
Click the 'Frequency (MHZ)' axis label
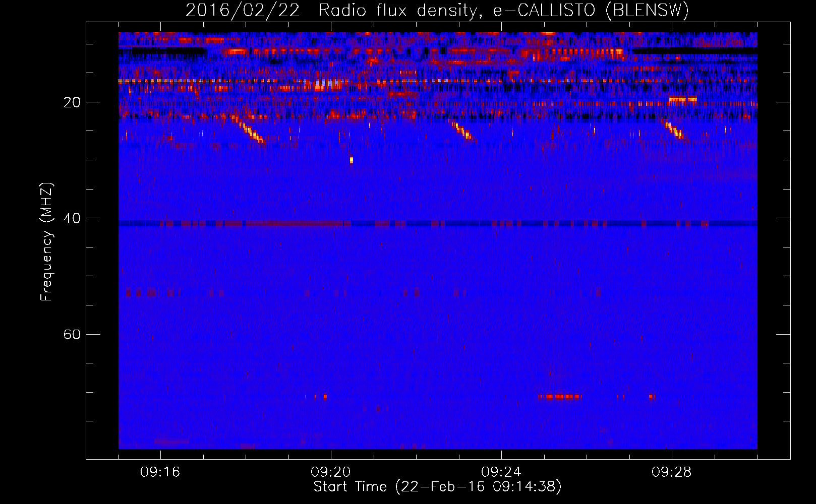46,242
